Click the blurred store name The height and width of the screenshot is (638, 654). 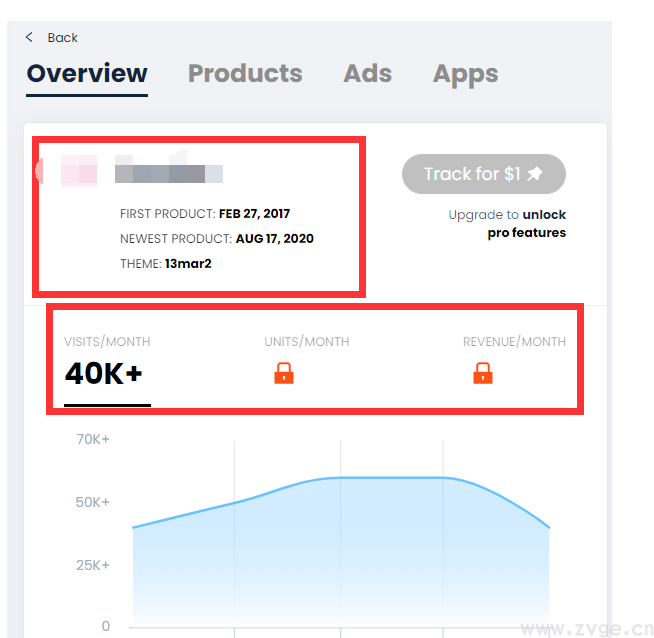(x=169, y=169)
